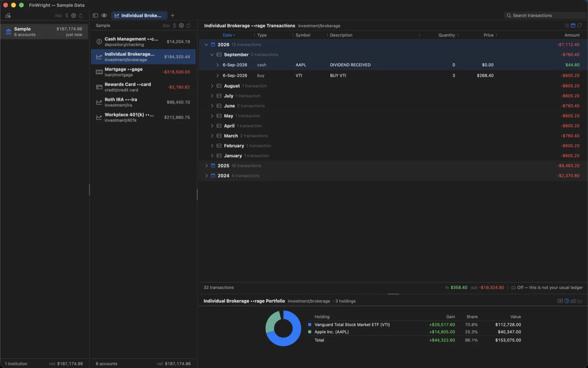The width and height of the screenshot is (588, 368).
Task: Toggle dollar-sign sorting in accounts panel header
Action: (175, 25)
